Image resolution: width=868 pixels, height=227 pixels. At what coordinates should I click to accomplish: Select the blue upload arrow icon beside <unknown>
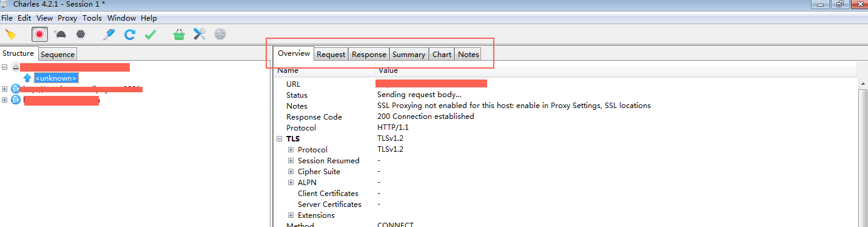click(27, 78)
